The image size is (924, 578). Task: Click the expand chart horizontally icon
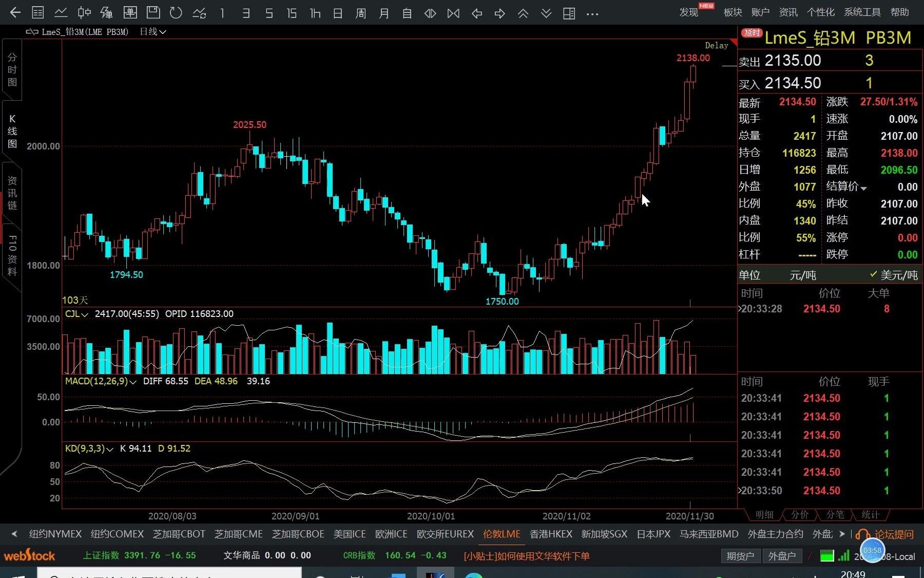pos(430,13)
